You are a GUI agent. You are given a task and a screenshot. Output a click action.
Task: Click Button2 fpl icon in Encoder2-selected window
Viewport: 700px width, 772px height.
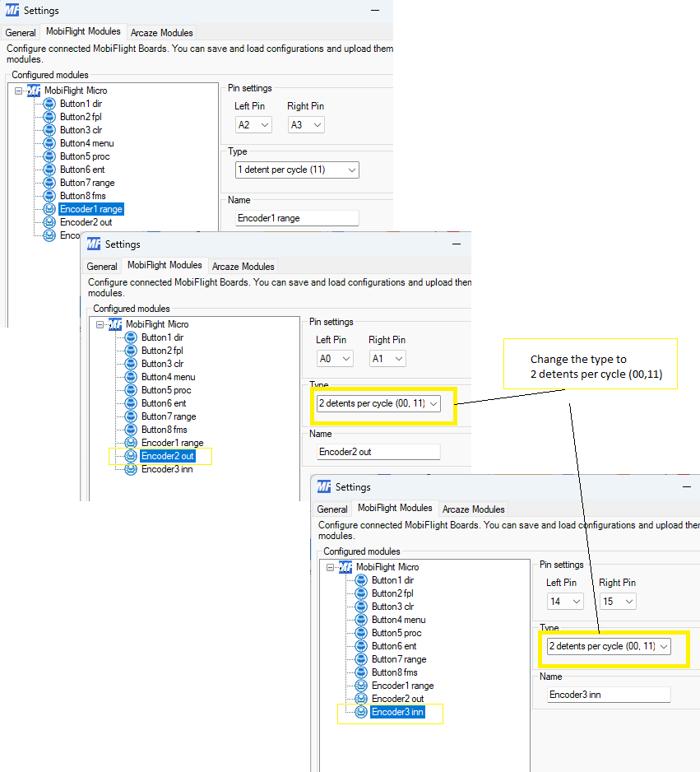point(131,351)
